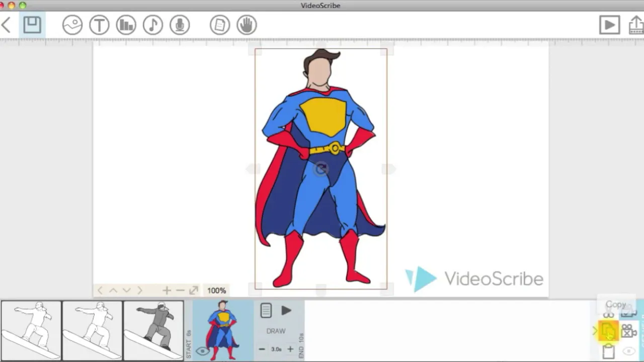The height and width of the screenshot is (362, 644).
Task: Copy the selected element
Action: pyautogui.click(x=609, y=331)
